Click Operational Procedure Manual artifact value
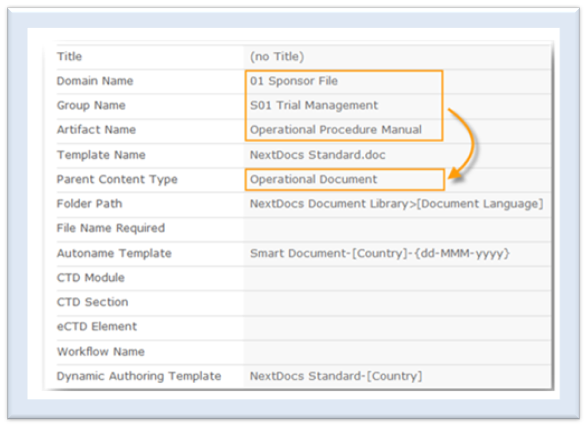Viewport: 586px width, 426px height. [336, 130]
